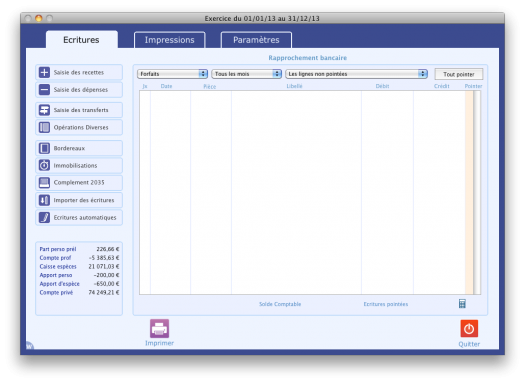Click the Imprimer printer icon
Viewport: 525px width, 383px height.
(x=159, y=328)
